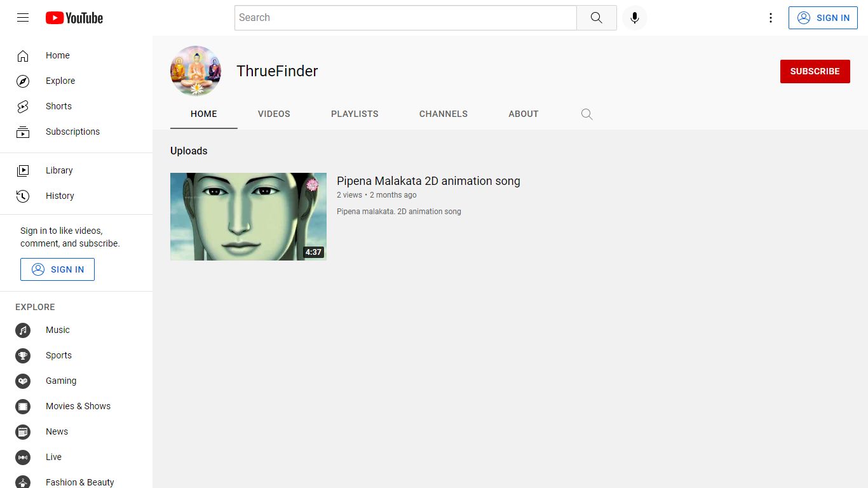
Task: Click the Home label in sidebar
Action: pyautogui.click(x=58, y=56)
